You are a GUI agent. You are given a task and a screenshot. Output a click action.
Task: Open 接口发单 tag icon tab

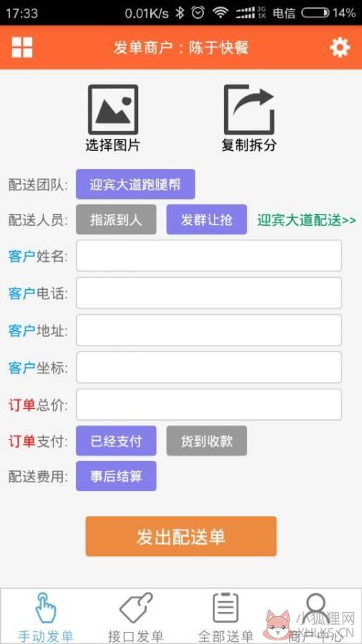pos(136,608)
